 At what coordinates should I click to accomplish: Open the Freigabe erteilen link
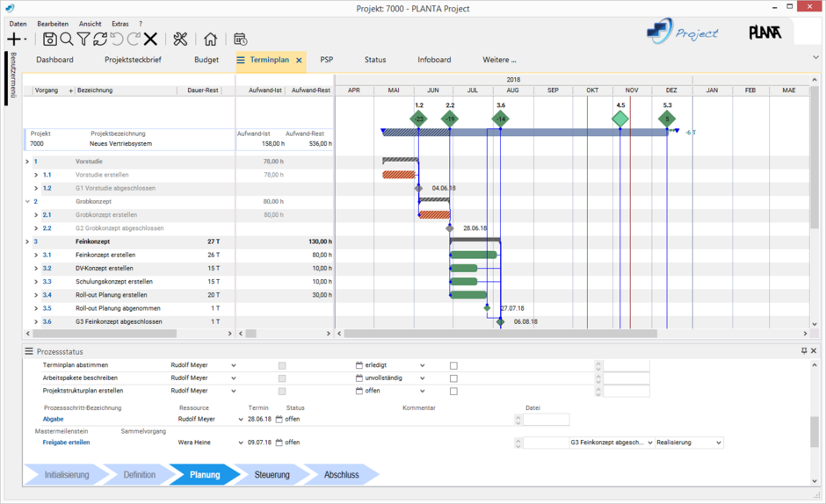tap(66, 443)
